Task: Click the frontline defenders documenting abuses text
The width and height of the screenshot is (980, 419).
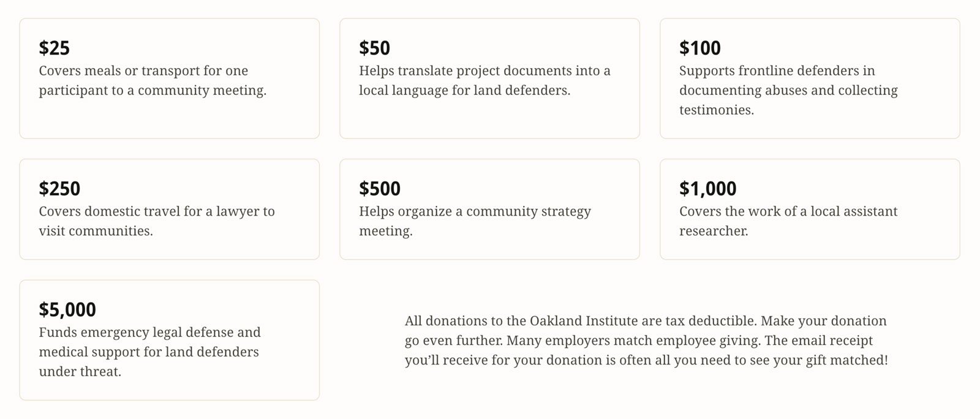Action: pos(788,90)
